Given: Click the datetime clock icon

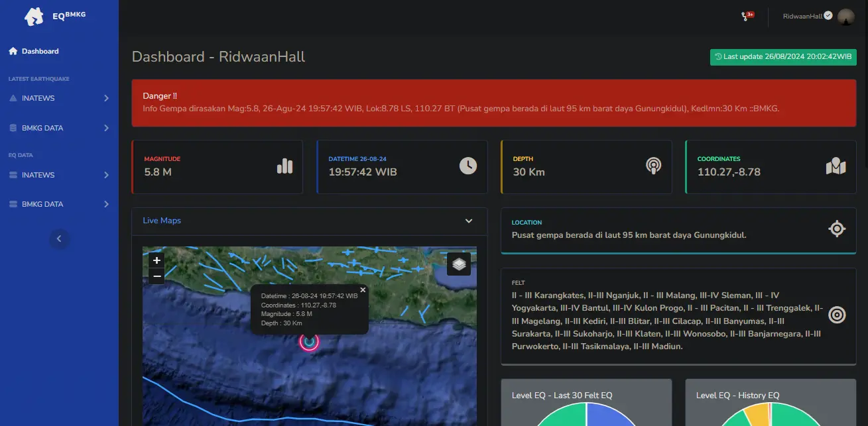Looking at the screenshot, I should pos(468,166).
